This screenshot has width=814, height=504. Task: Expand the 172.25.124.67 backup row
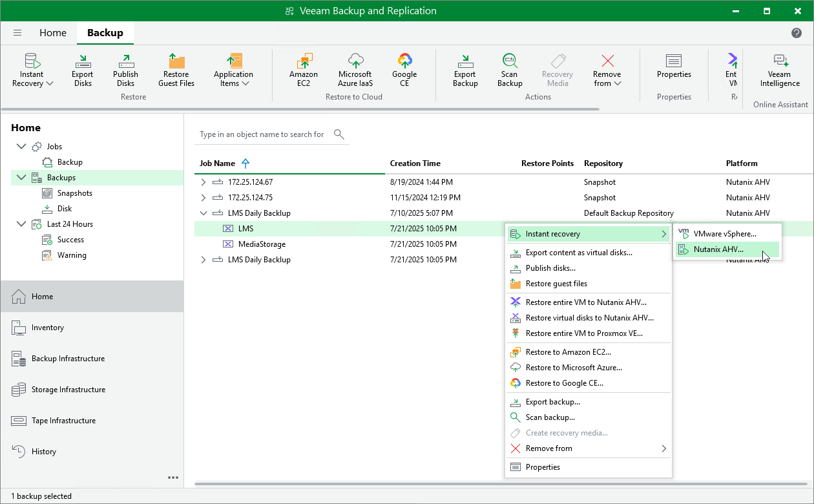pos(203,182)
